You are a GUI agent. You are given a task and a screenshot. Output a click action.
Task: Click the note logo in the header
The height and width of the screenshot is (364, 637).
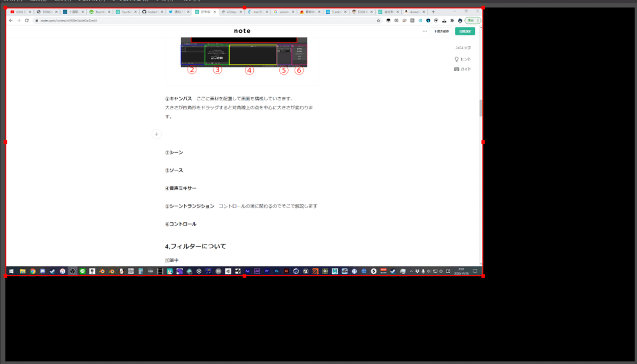coord(242,31)
